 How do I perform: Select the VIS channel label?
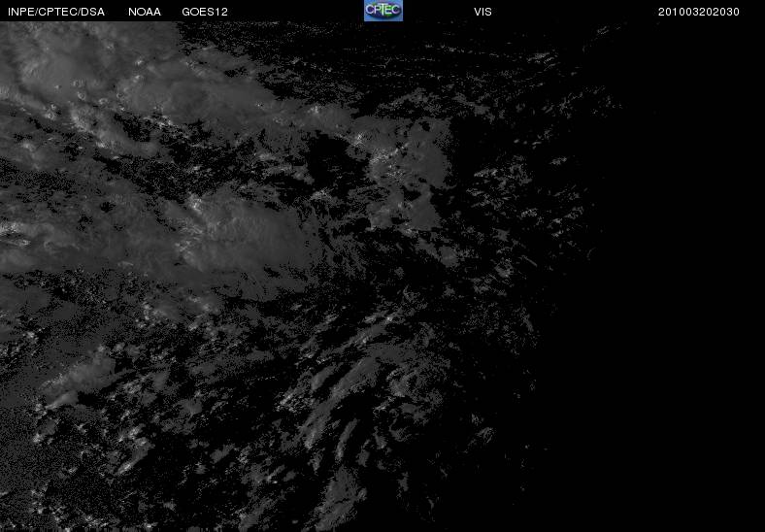pos(482,12)
